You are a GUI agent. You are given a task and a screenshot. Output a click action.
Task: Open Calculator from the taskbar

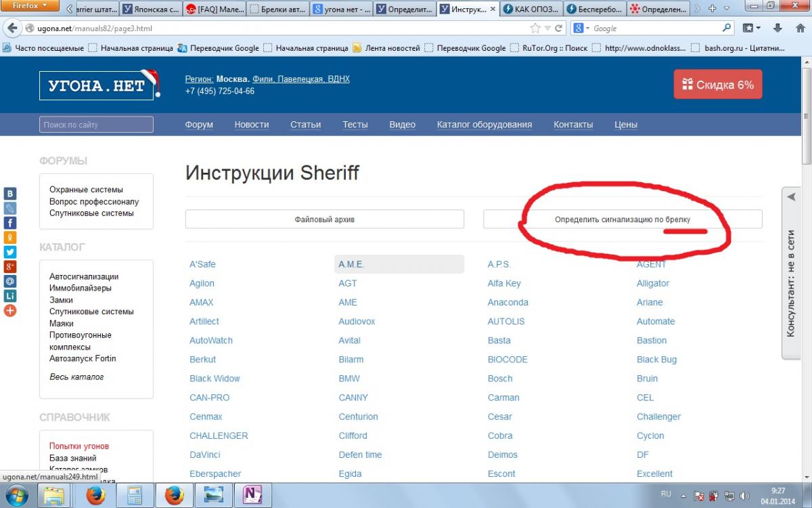pos(135,496)
